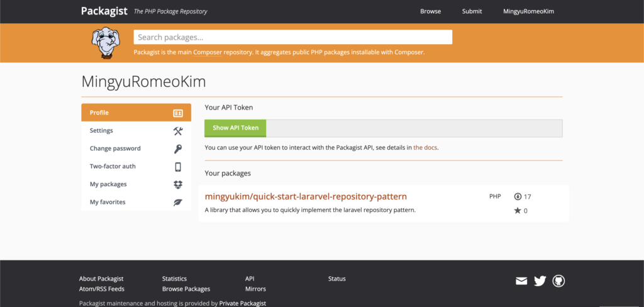Image resolution: width=644 pixels, height=307 pixels.
Task: Select Two-factor auth in sidebar
Action: tap(136, 167)
